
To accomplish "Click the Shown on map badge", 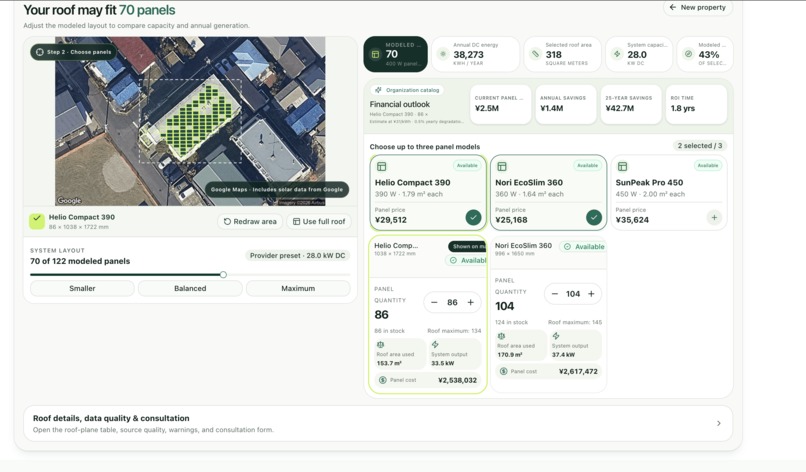I will 467,246.
